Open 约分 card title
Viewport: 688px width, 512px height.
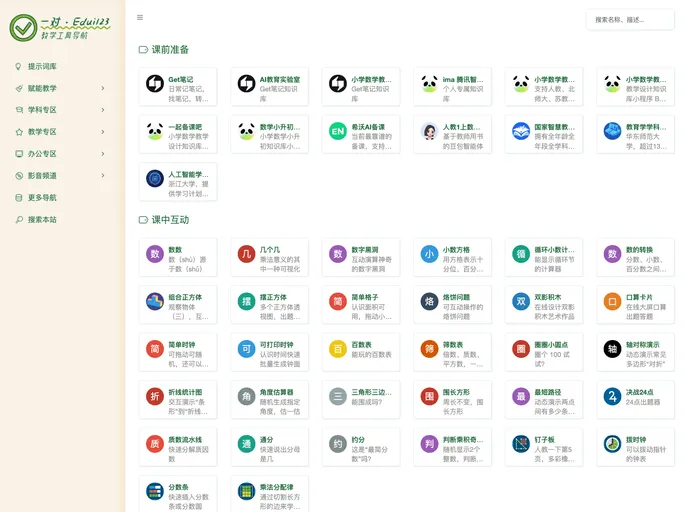[358, 440]
